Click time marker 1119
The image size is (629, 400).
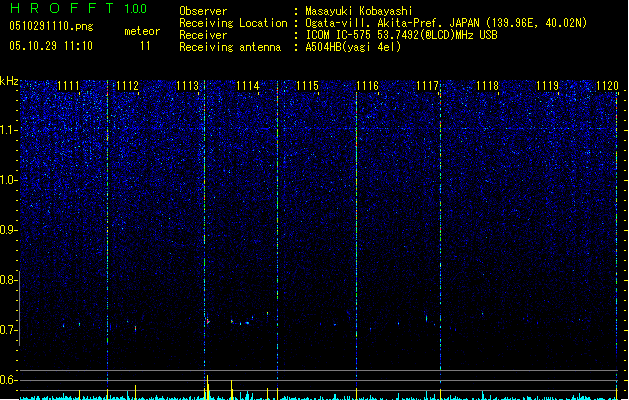click(548, 85)
